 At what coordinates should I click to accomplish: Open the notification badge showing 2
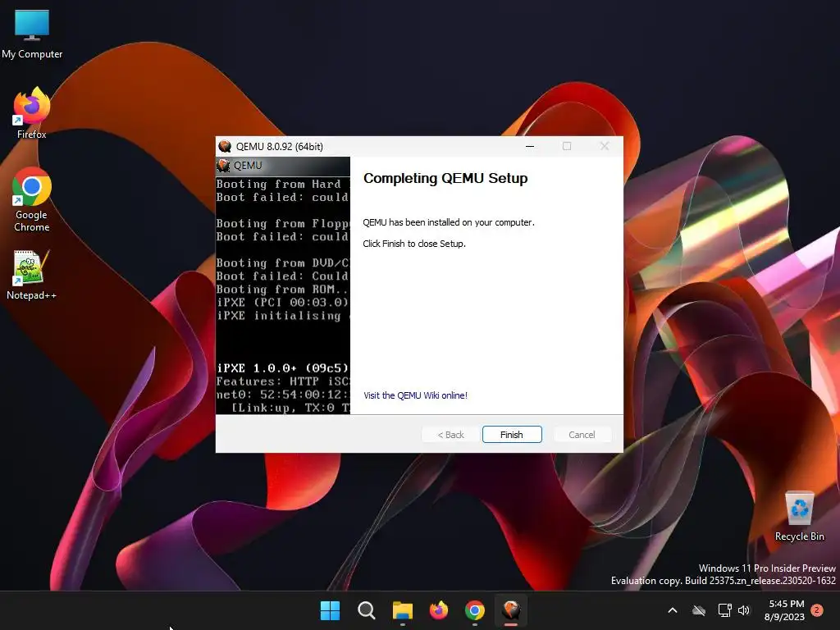(x=817, y=610)
